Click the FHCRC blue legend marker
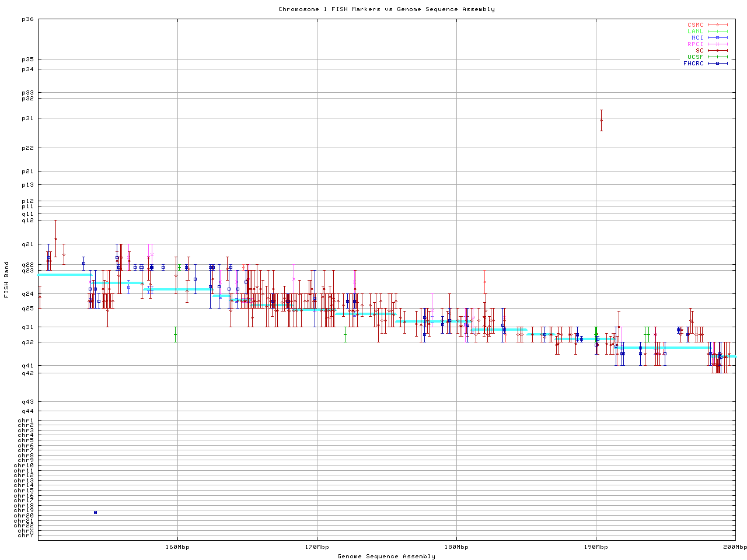The width and height of the screenshot is (747, 560). pyautogui.click(x=717, y=64)
